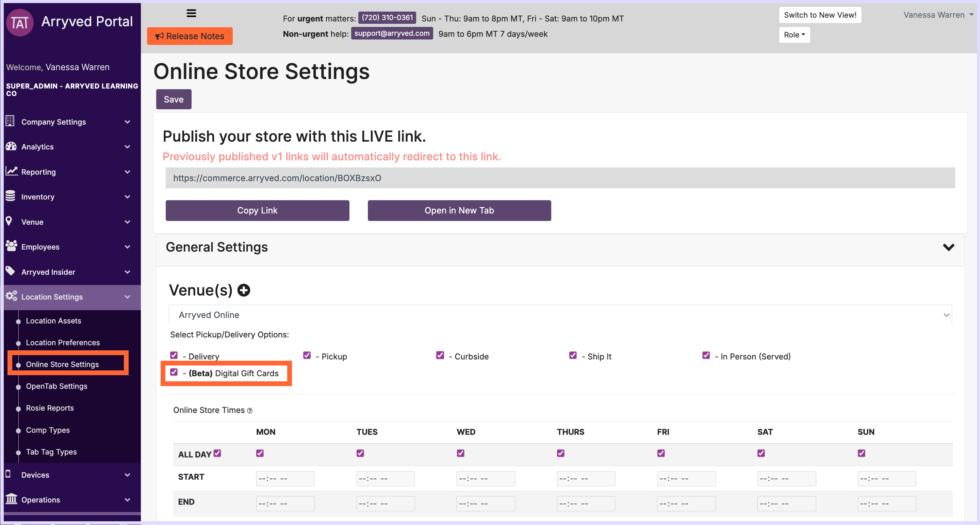The height and width of the screenshot is (525, 980).
Task: Toggle the Curbside option checkbox
Action: click(x=440, y=355)
